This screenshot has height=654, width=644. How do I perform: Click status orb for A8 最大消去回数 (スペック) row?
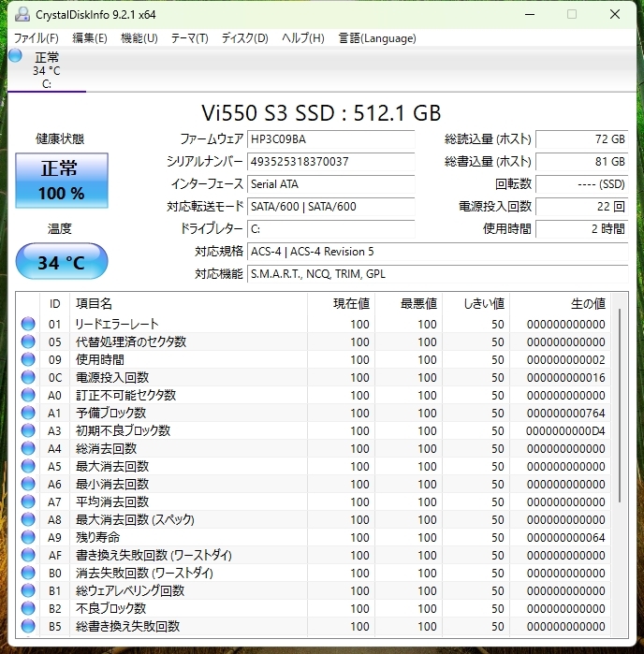coord(28,519)
